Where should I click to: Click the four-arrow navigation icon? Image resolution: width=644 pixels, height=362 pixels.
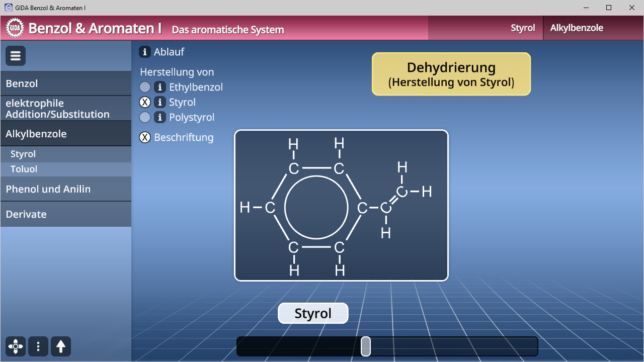16,346
